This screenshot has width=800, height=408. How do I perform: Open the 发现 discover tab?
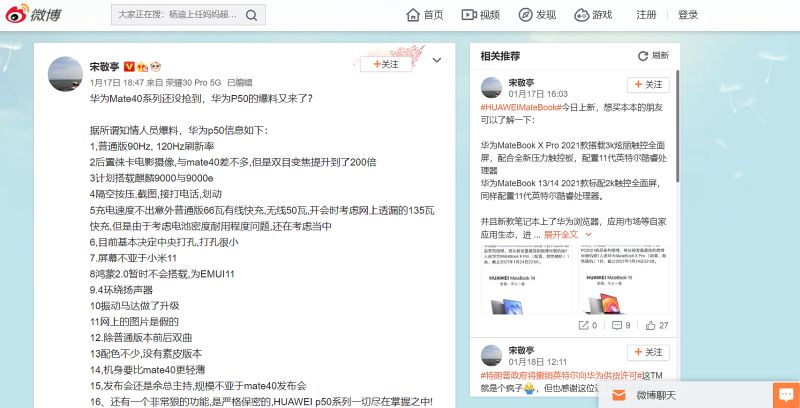(x=537, y=15)
